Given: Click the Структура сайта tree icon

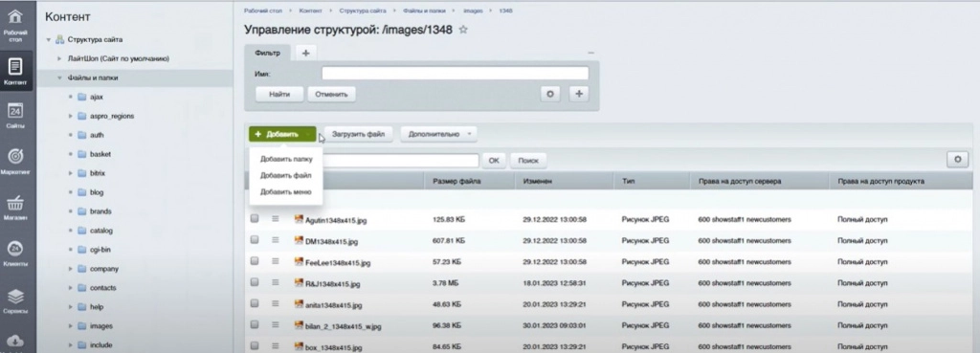Looking at the screenshot, I should coord(60,39).
